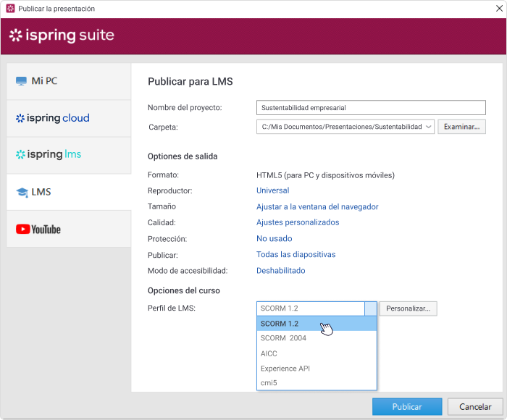Click the Personalizar... button

(408, 308)
